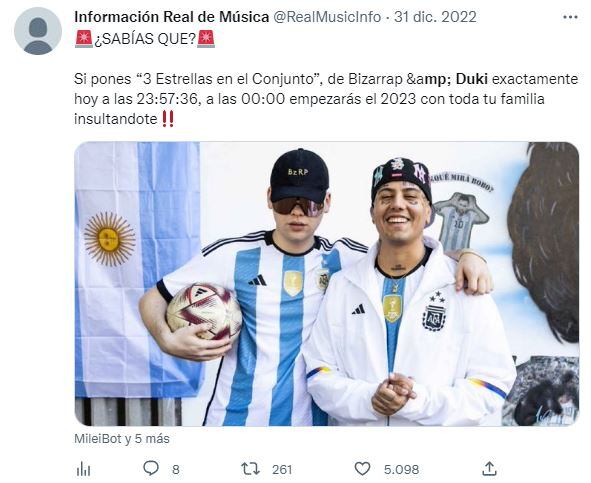
Task: Click the reply speech bubble icon
Action: 151,469
